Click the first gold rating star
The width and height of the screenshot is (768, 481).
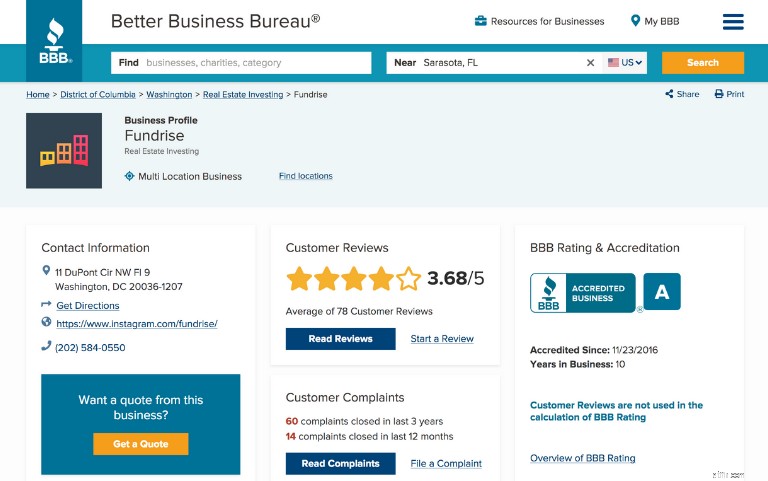(x=299, y=279)
